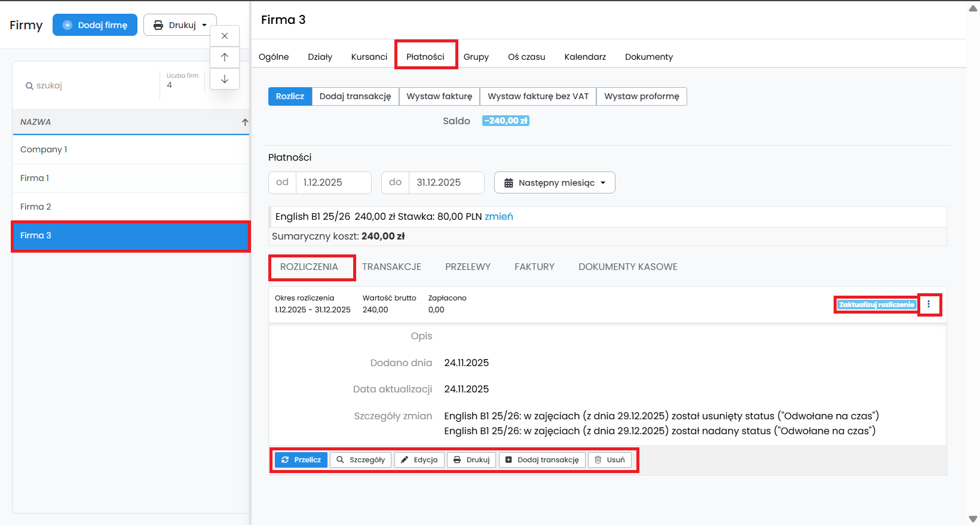Print settlement with bottom Drukuj button
Viewport: 980px width, 525px height.
point(471,460)
